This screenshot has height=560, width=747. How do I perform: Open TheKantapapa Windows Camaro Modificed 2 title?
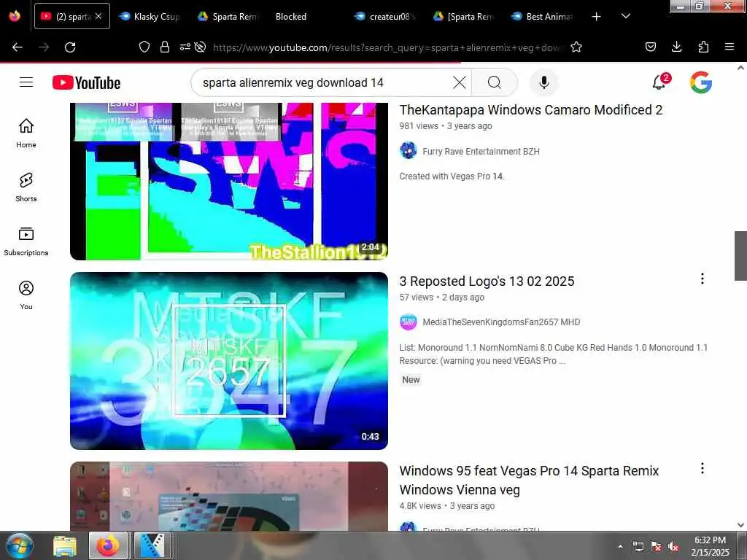[531, 110]
